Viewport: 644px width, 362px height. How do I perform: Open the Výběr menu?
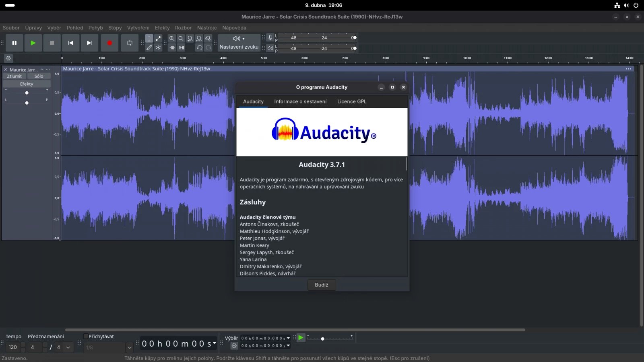pos(54,28)
